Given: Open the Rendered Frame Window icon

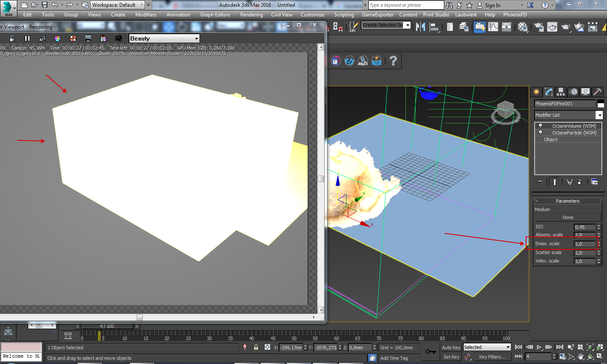Looking at the screenshot, I should (x=552, y=27).
